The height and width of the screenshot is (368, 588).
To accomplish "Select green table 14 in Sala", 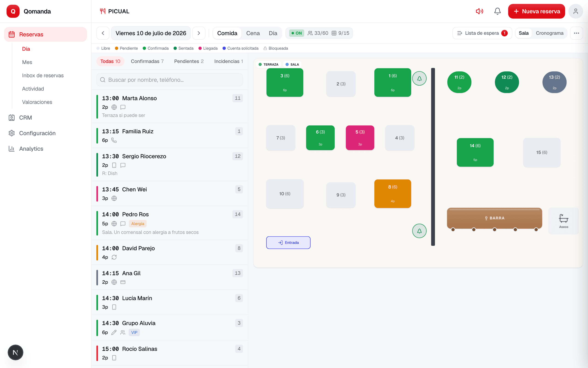I will coord(475,152).
